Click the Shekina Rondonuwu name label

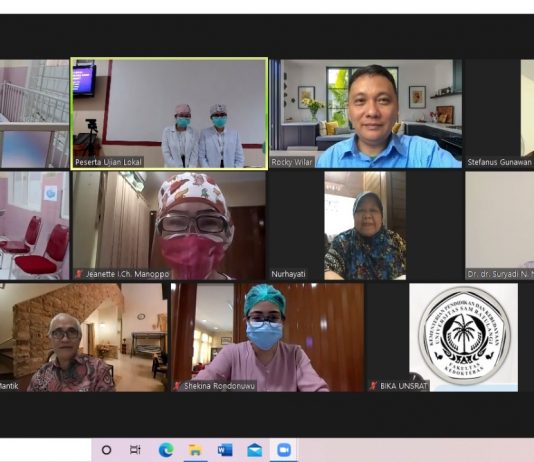pos(219,386)
